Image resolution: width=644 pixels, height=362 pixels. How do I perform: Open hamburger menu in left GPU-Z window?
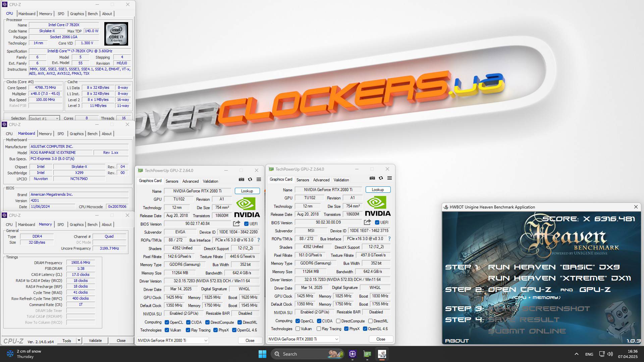click(x=259, y=179)
